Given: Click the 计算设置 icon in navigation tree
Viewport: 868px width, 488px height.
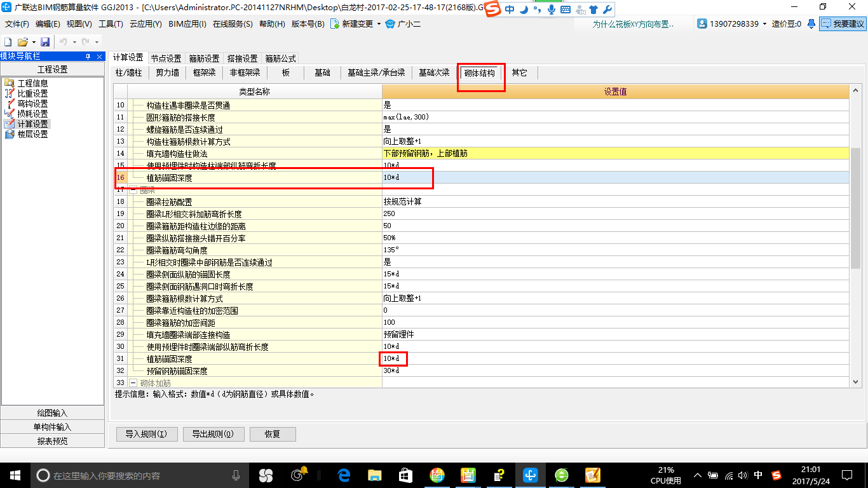Looking at the screenshot, I should pyautogui.click(x=9, y=124).
